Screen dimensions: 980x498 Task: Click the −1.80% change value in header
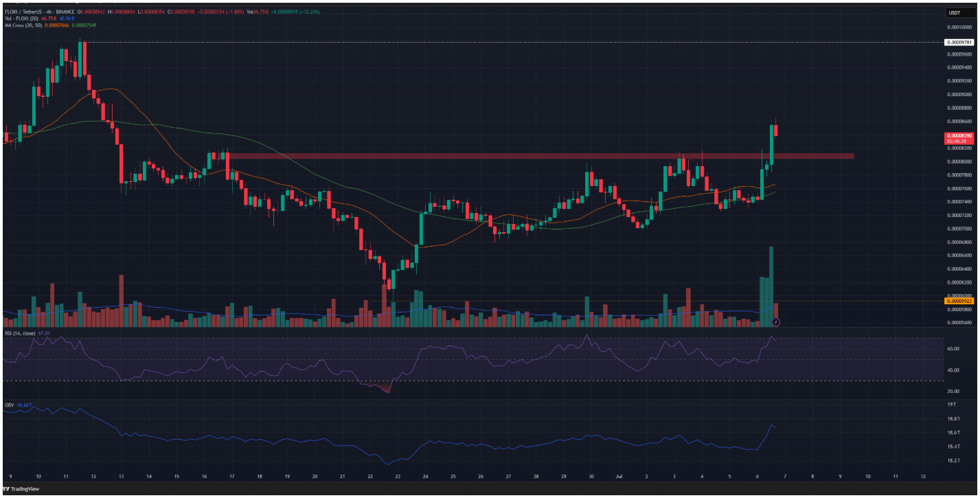point(235,12)
